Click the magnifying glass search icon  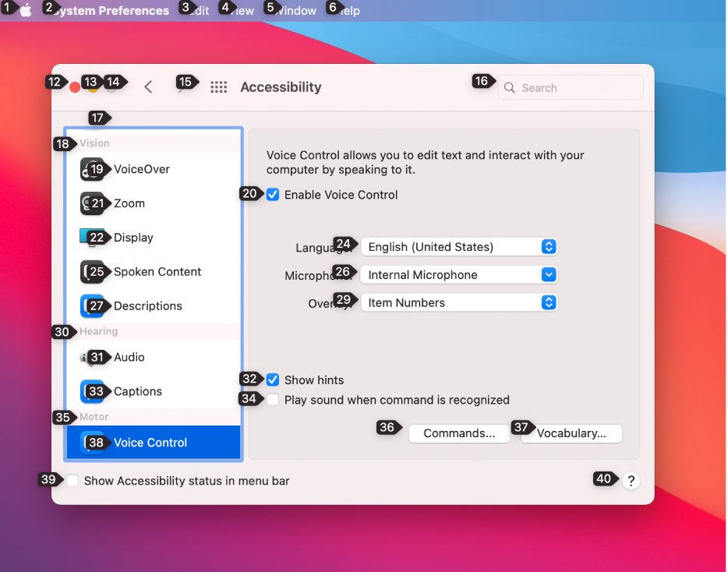(509, 88)
